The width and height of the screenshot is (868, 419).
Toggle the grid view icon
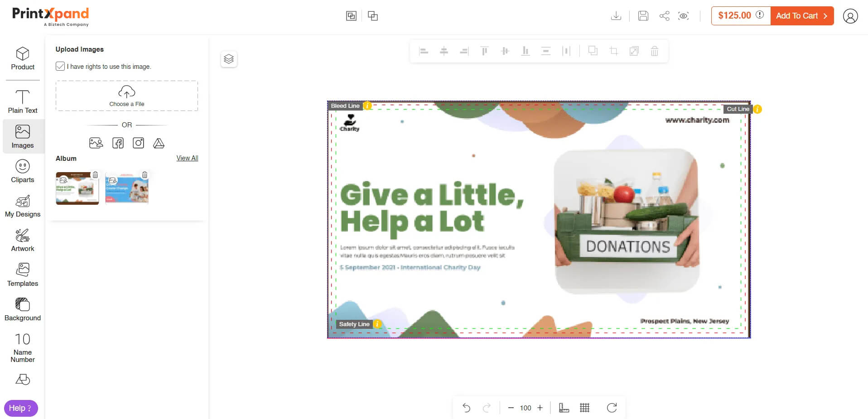coord(584,408)
